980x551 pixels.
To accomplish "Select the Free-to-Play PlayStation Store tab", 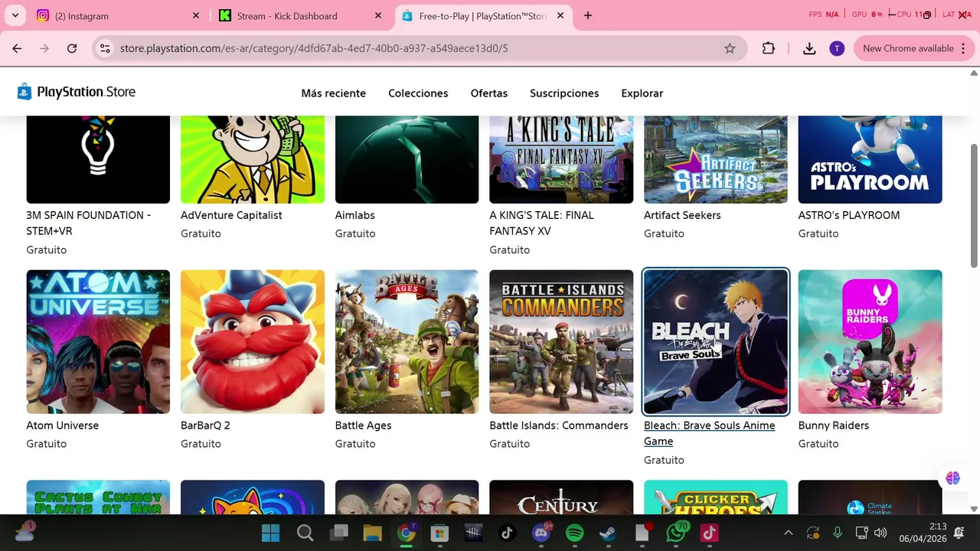I will 482,15.
